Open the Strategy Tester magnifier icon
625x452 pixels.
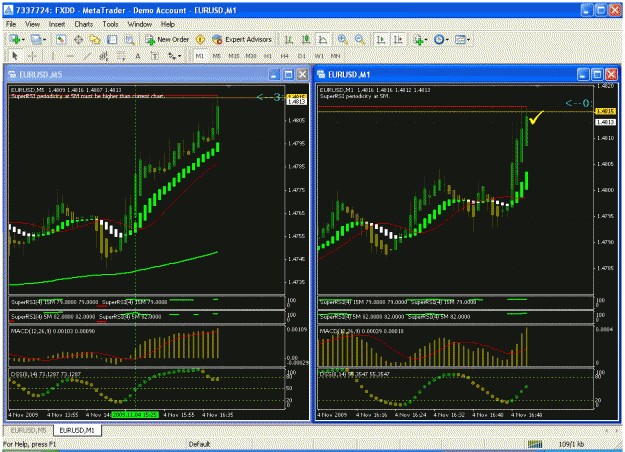click(x=130, y=39)
